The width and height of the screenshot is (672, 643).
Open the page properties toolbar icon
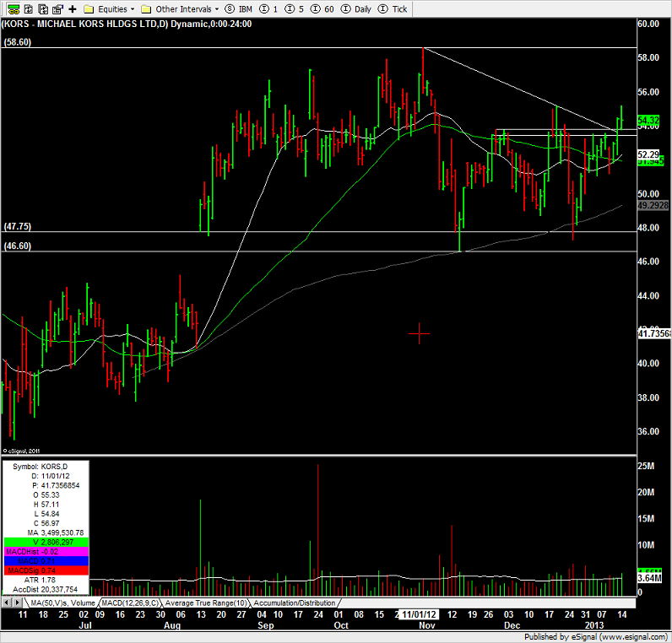[x=57, y=8]
